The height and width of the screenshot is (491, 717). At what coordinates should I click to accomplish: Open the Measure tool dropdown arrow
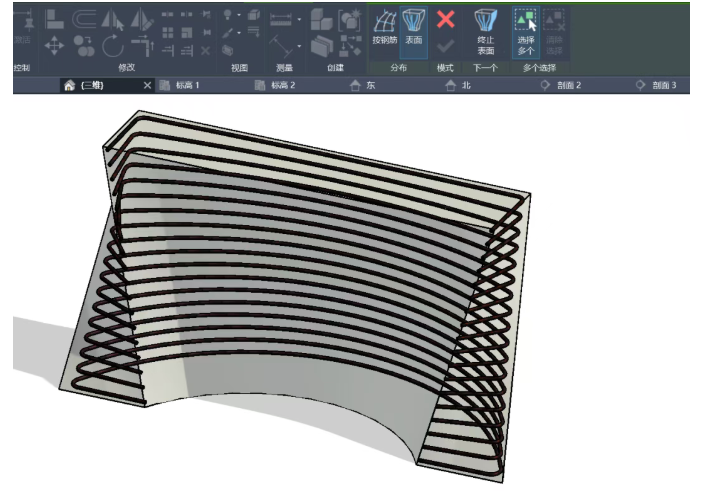point(299,46)
